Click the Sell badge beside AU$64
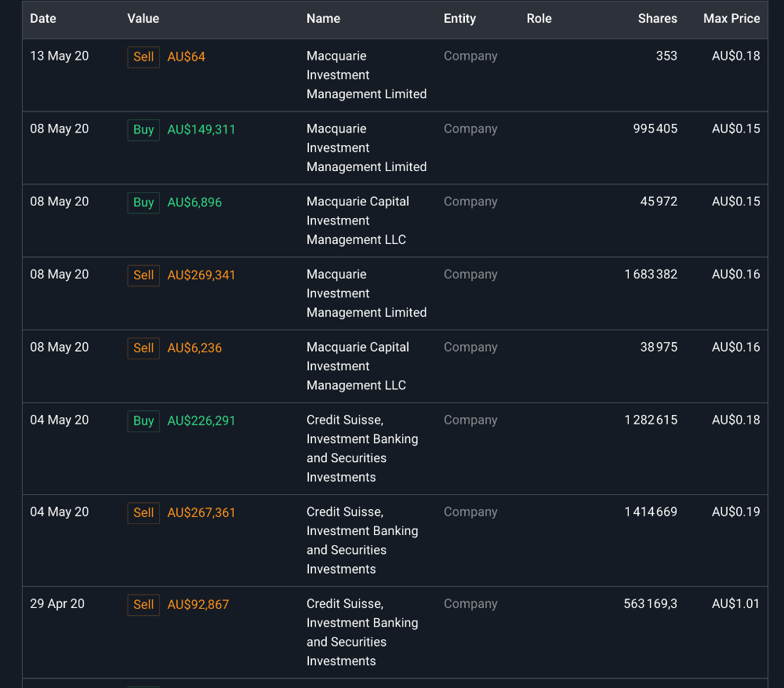Image resolution: width=784 pixels, height=688 pixels. coord(143,57)
